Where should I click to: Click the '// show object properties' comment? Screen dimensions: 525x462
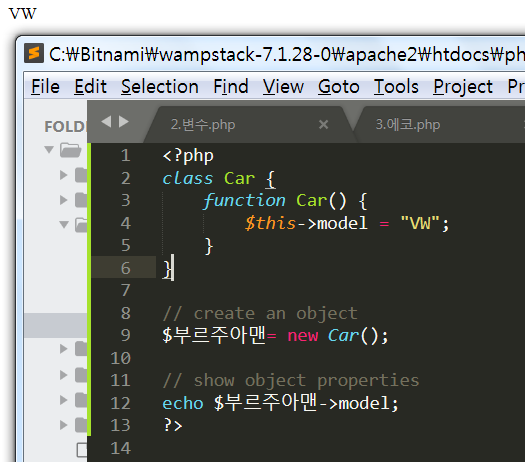pyautogui.click(x=291, y=381)
